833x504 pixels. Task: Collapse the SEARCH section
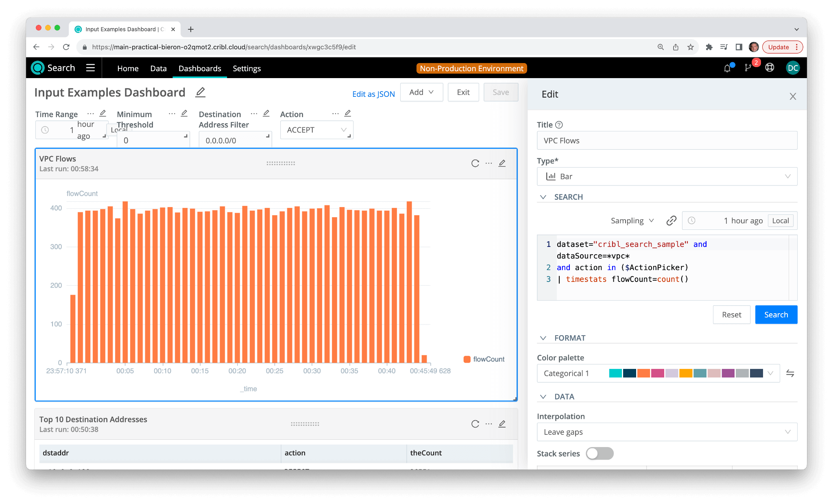coord(543,197)
